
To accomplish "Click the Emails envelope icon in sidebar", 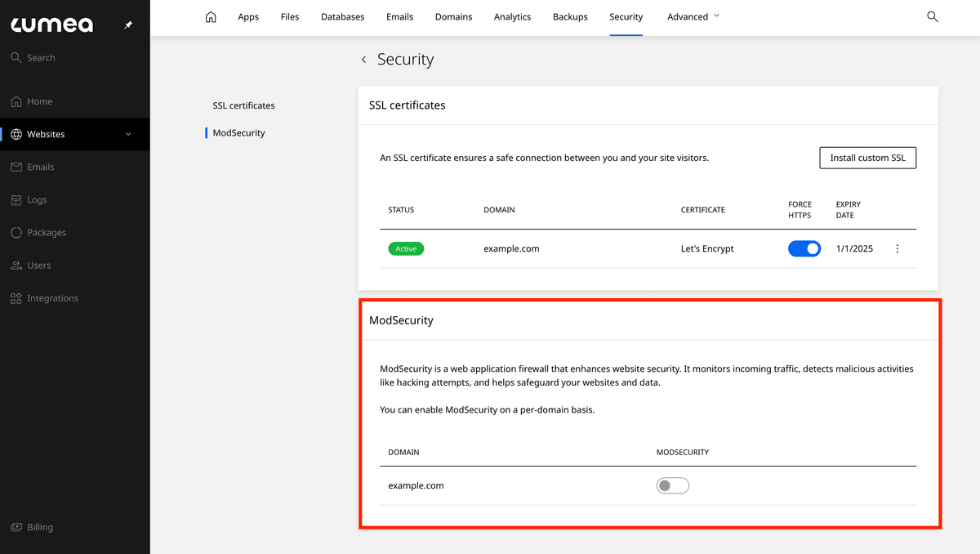I will point(16,167).
